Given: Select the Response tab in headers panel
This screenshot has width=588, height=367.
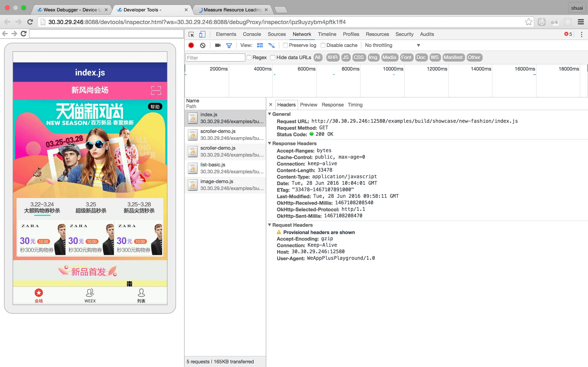Looking at the screenshot, I should tap(332, 104).
